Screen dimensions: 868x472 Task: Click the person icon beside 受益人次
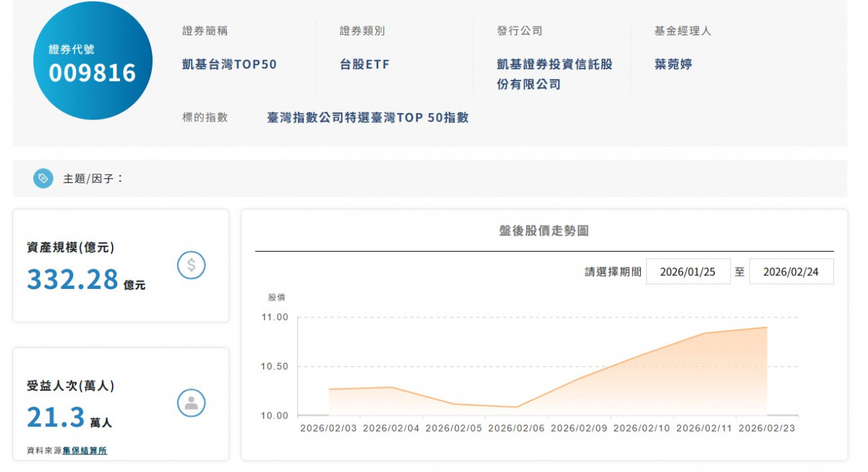tap(192, 402)
